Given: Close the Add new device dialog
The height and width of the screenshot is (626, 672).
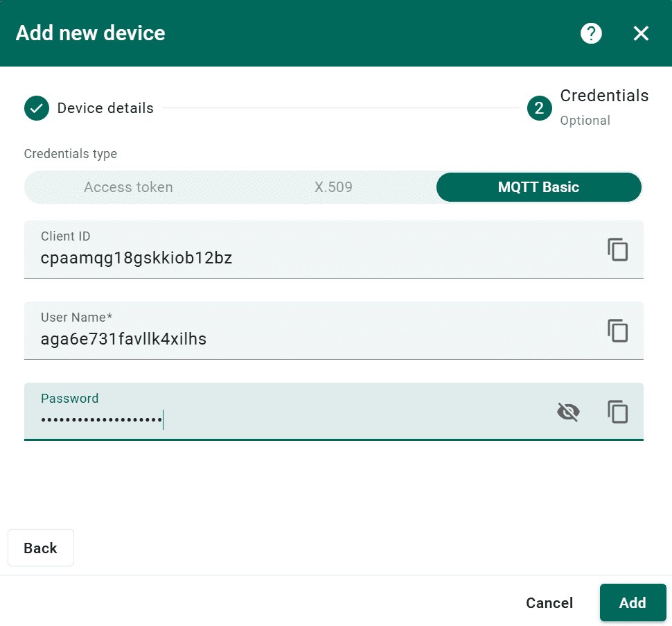Looking at the screenshot, I should coord(641,33).
